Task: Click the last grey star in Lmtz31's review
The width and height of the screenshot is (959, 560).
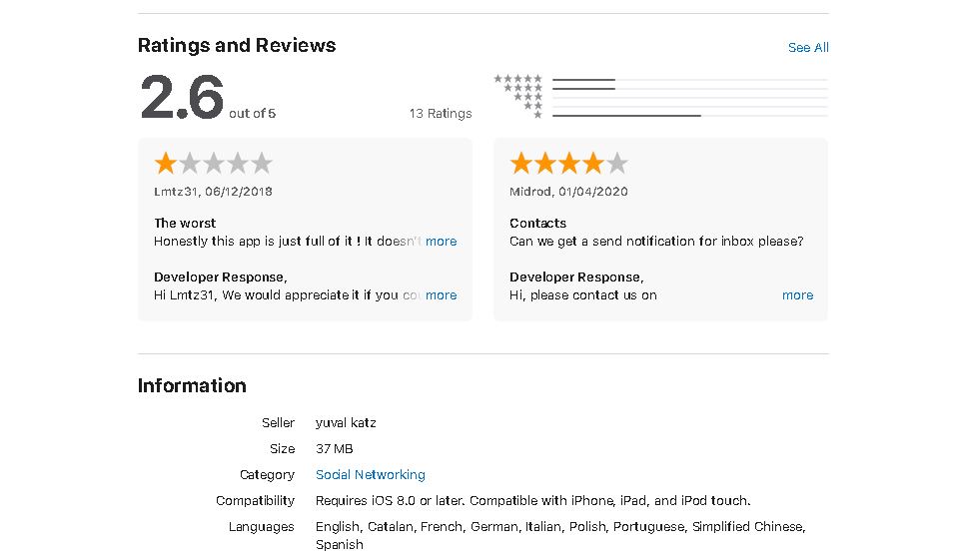Action: click(262, 163)
